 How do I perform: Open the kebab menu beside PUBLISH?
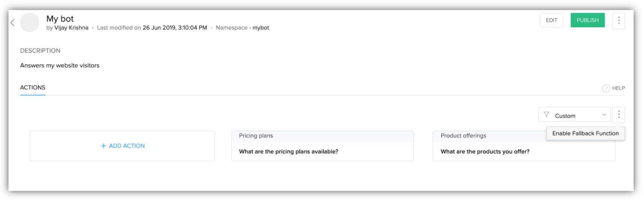coord(618,20)
